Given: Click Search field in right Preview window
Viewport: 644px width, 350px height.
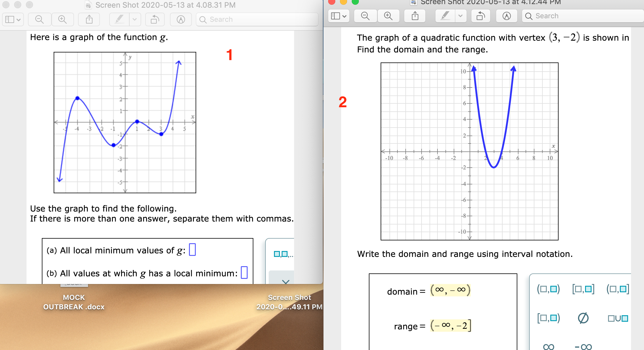Looking at the screenshot, I should [583, 16].
